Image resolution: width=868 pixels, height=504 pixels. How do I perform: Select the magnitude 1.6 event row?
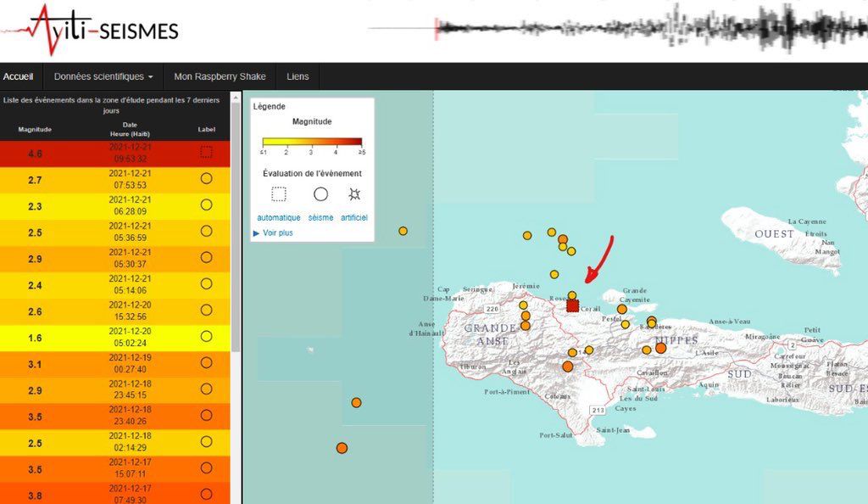(114, 338)
